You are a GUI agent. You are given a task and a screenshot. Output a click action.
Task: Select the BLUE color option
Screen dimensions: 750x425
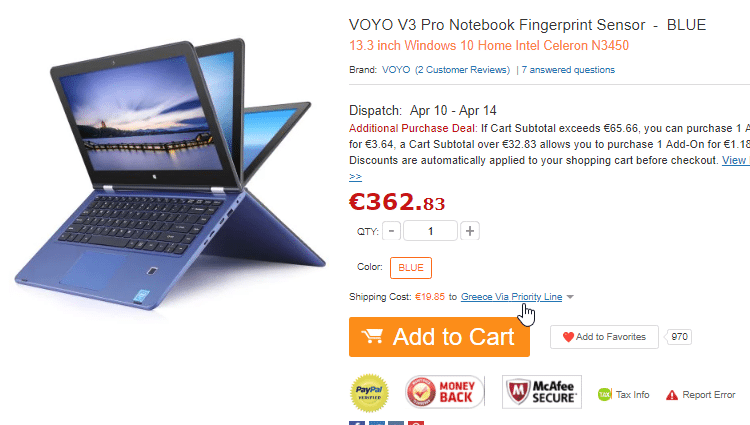tap(411, 268)
